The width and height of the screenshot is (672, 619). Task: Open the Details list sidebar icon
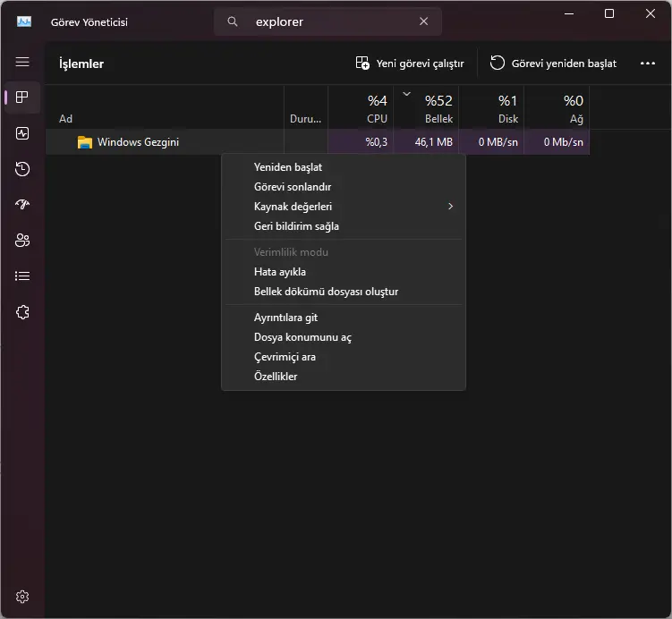pos(22,276)
